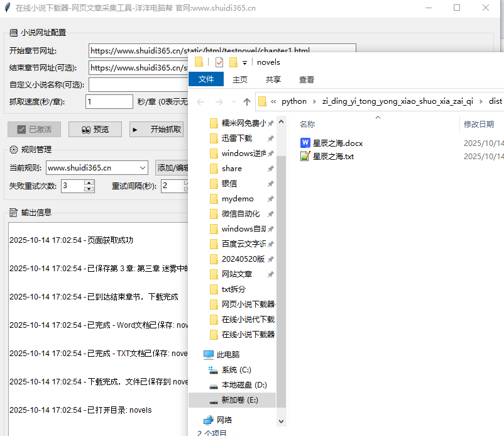Select the 星辰之海.txt text file icon
The width and height of the screenshot is (504, 436).
coord(305,156)
